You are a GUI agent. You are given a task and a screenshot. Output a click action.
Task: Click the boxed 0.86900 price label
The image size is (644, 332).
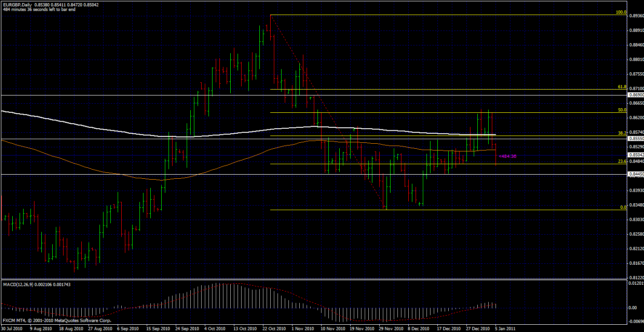[636, 95]
